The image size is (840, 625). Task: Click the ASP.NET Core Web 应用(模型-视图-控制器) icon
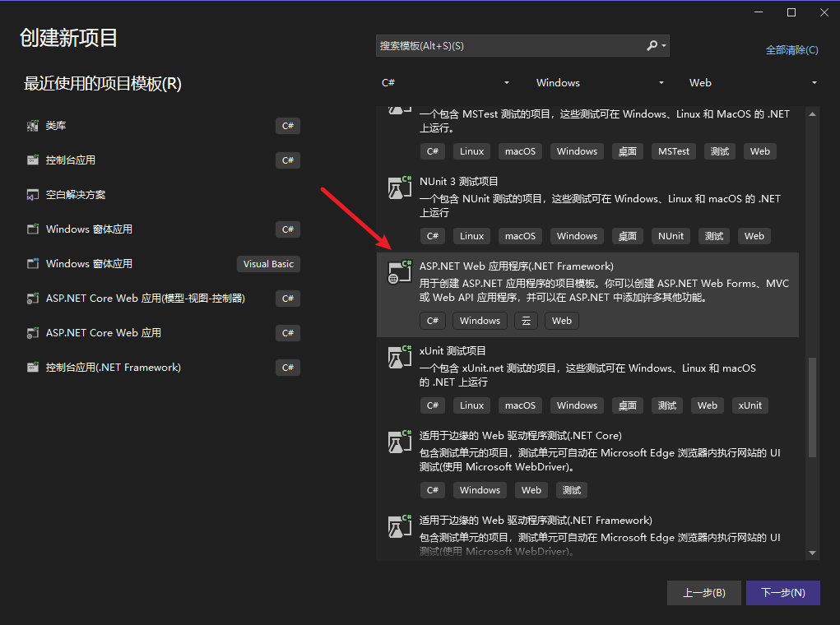tap(33, 299)
